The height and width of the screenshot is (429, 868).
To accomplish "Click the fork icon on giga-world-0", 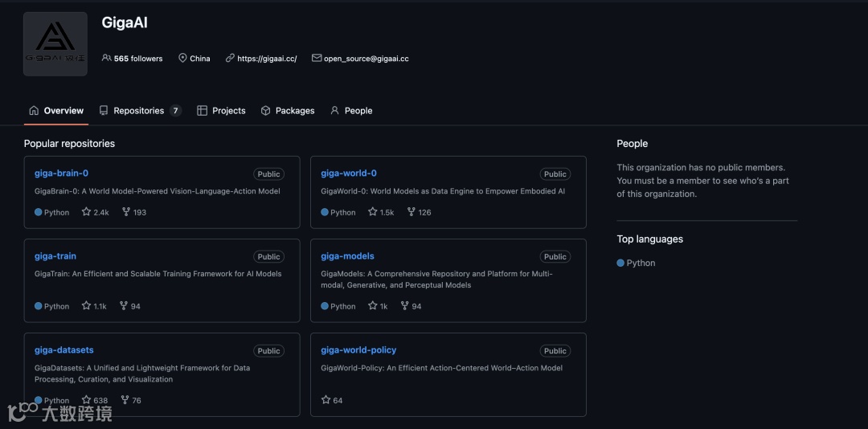I will pos(411,211).
